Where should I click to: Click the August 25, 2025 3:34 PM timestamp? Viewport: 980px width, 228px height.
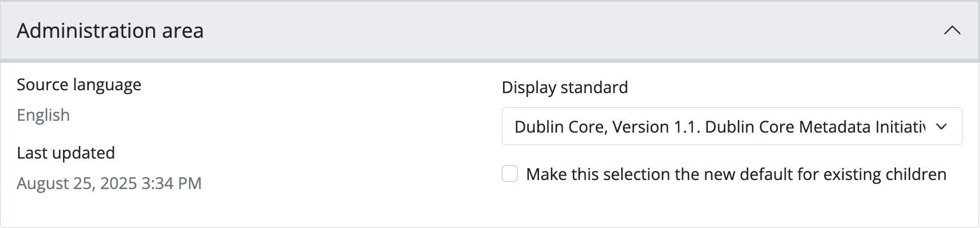(x=109, y=183)
